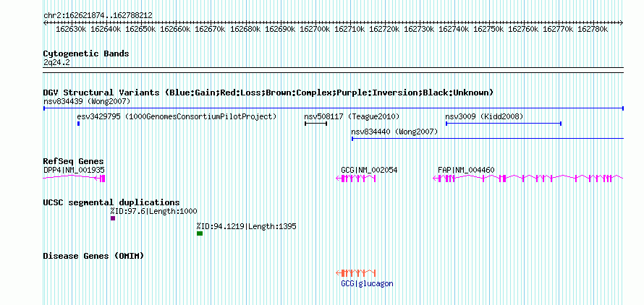644x305 pixels.
Task: Click the left arrowhead of the ruler
Action: click(45, 23)
